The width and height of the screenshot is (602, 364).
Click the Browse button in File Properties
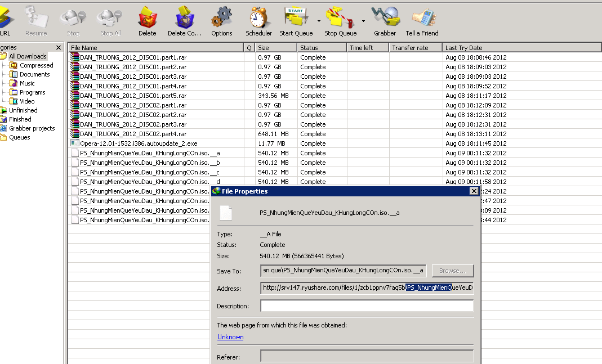pyautogui.click(x=453, y=271)
